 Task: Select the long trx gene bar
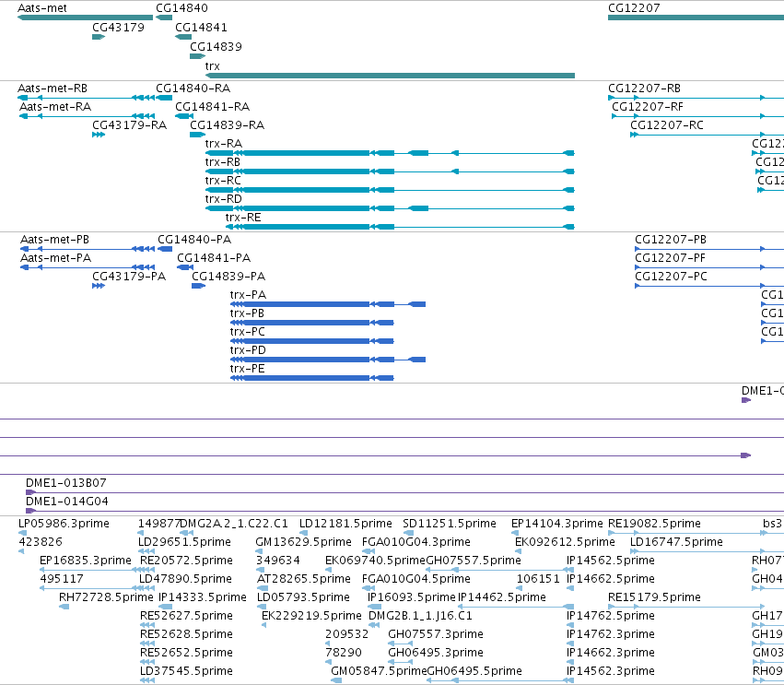[x=390, y=76]
